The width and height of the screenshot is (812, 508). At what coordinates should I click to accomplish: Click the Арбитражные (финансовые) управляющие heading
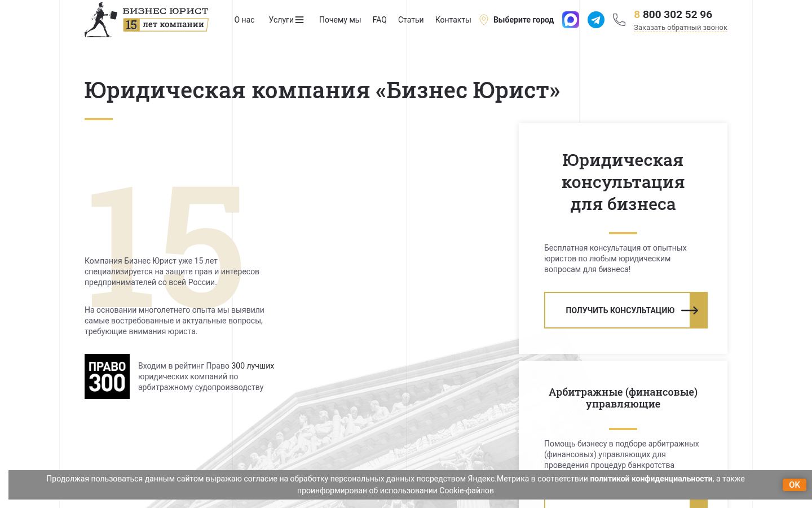click(623, 398)
